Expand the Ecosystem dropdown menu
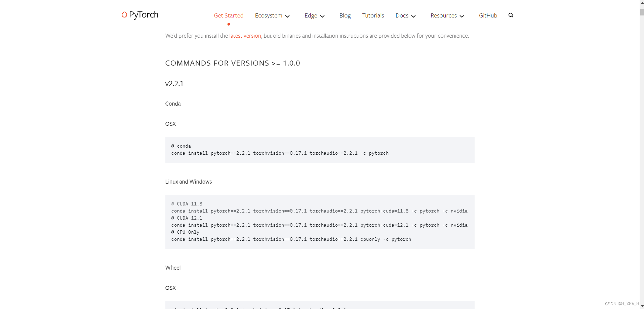This screenshot has height=309, width=644. (x=272, y=15)
